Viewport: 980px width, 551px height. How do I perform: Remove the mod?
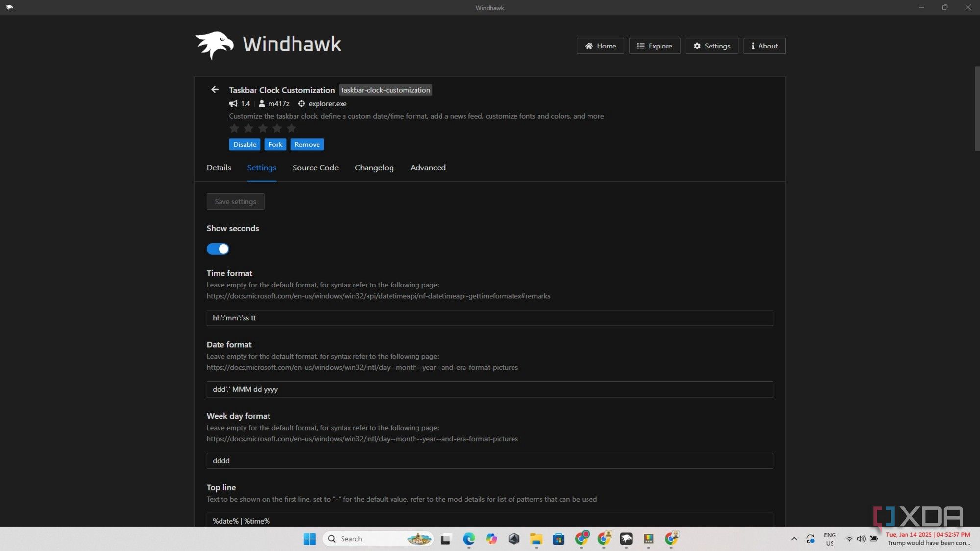(x=307, y=144)
